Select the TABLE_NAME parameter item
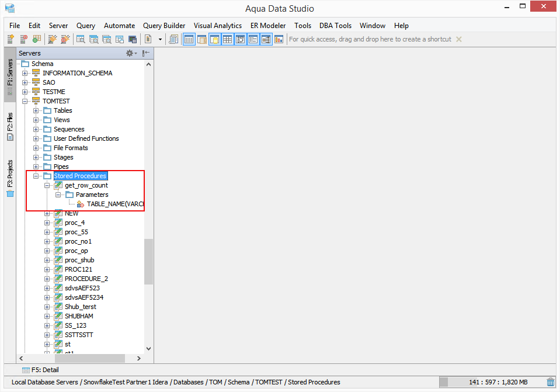The width and height of the screenshot is (560, 392). [x=116, y=204]
